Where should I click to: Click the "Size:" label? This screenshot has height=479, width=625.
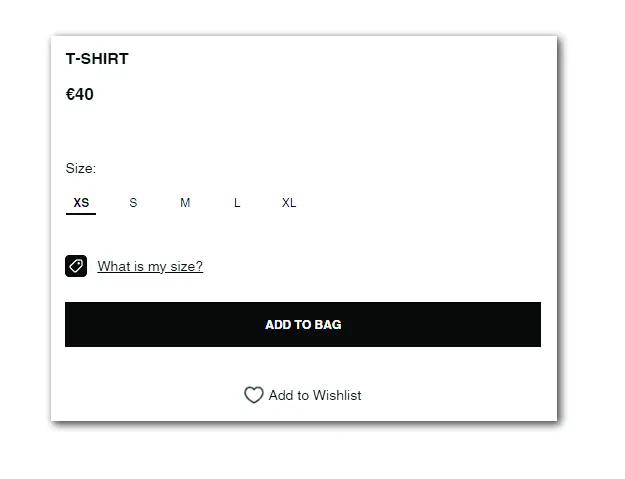[x=81, y=168]
